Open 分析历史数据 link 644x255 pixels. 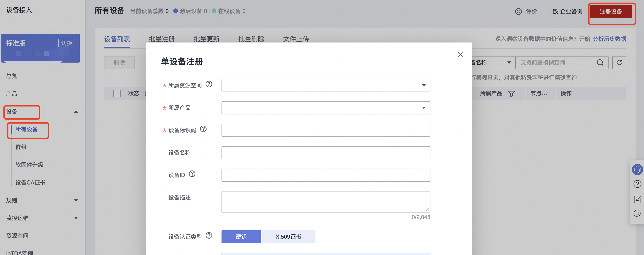(609, 39)
